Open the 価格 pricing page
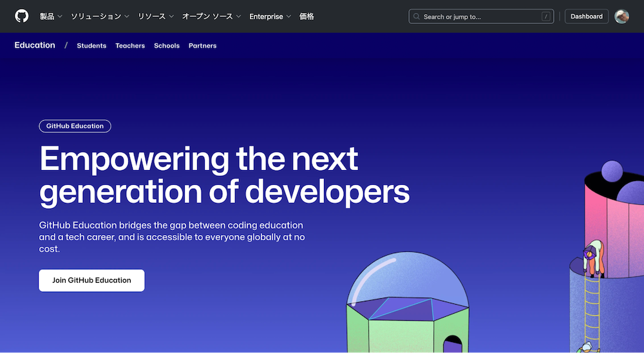The height and width of the screenshot is (353, 644). point(307,17)
